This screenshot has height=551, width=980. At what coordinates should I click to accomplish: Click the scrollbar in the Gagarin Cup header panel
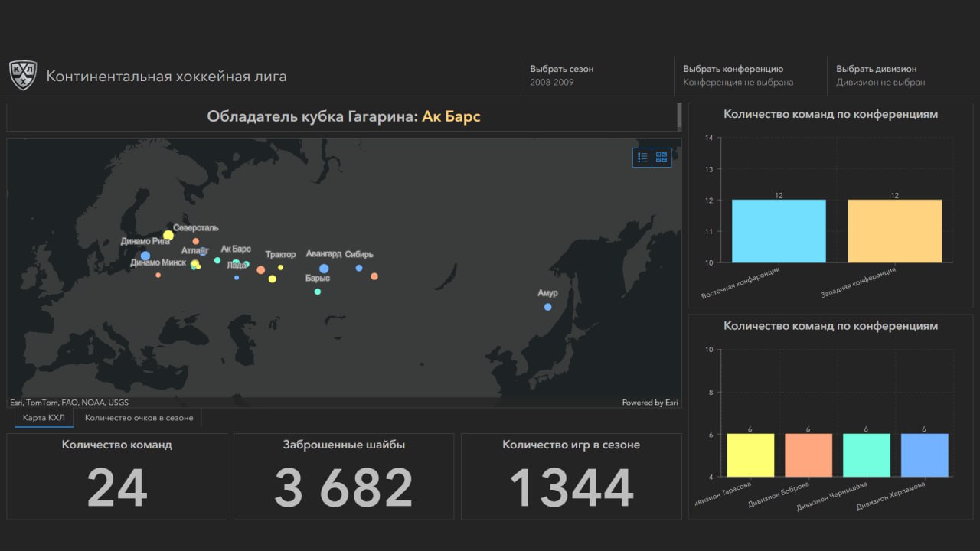679,116
